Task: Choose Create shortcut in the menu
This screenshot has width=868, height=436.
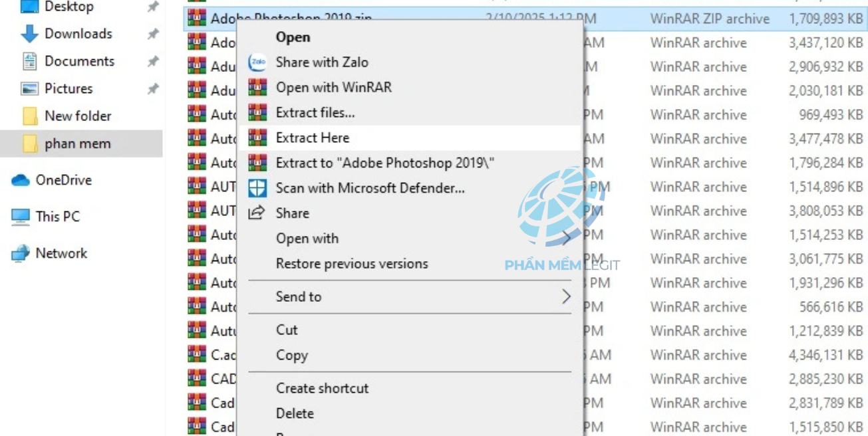Action: [322, 388]
